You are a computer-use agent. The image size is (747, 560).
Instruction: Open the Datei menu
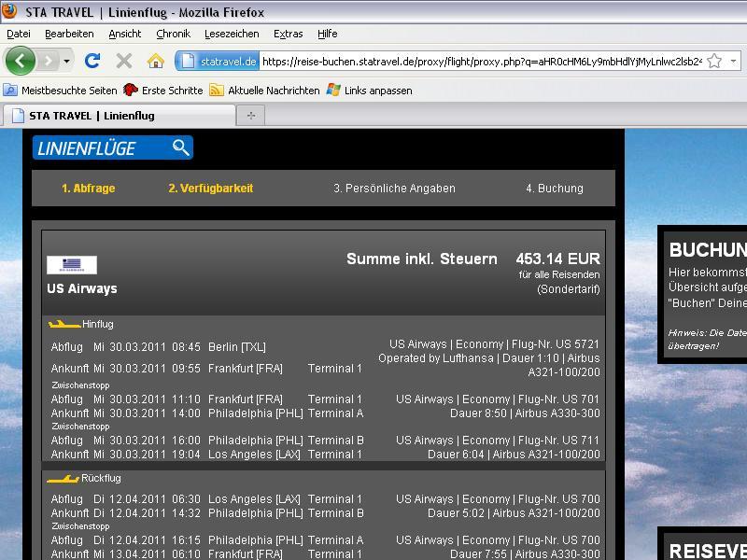tap(19, 34)
